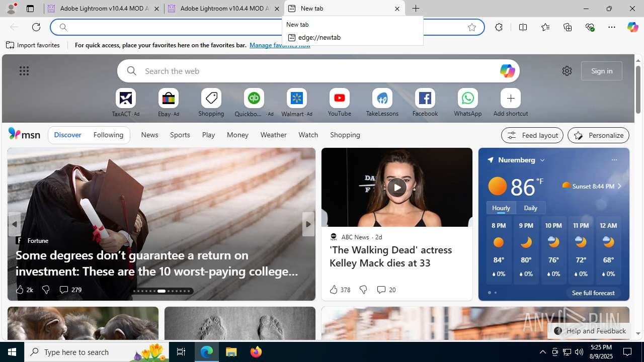Open weather card more options menu
644x362 pixels.
coord(614,160)
